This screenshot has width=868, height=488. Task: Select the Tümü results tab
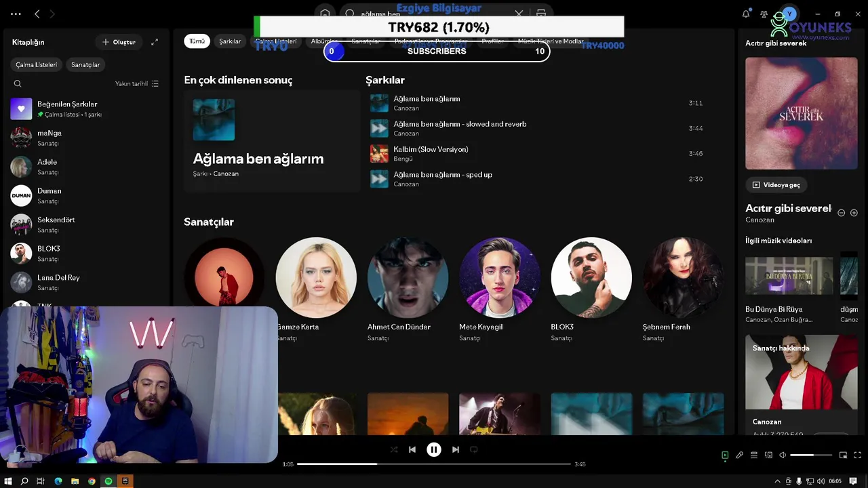pos(197,41)
